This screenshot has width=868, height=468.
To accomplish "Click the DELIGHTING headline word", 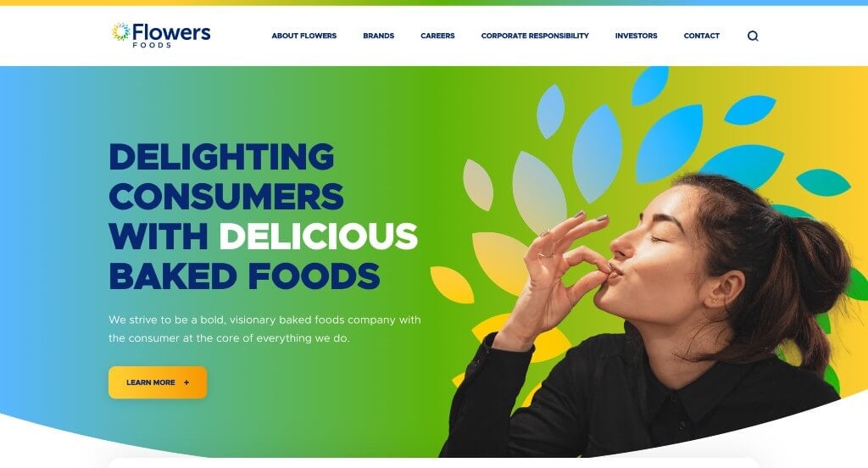I will pyautogui.click(x=221, y=157).
